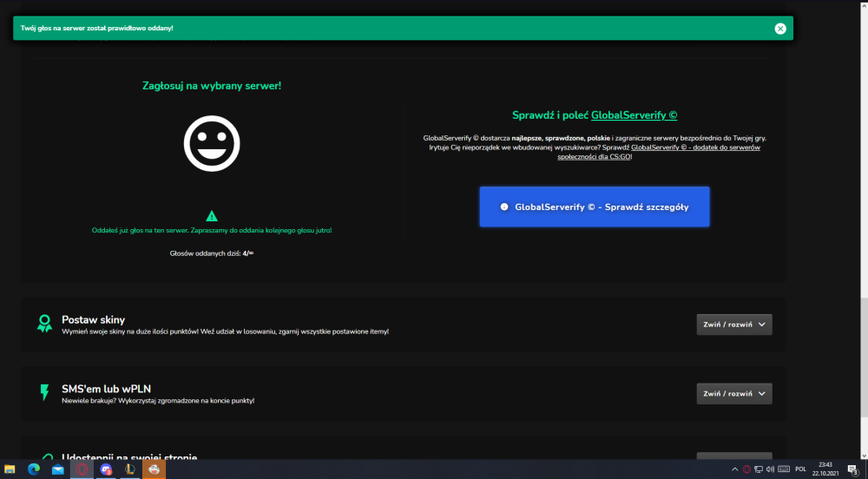Click the Postaw skiny ribbon badge icon
This screenshot has height=479, width=868.
(44, 324)
